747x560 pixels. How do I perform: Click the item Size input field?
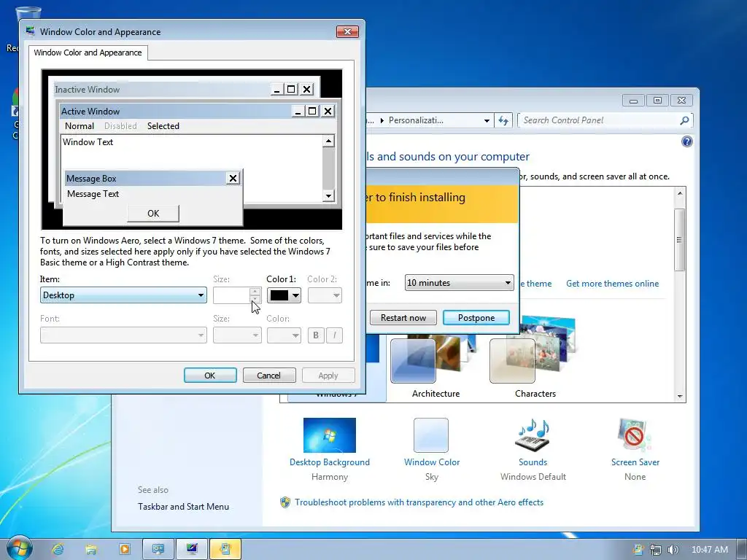coord(231,295)
